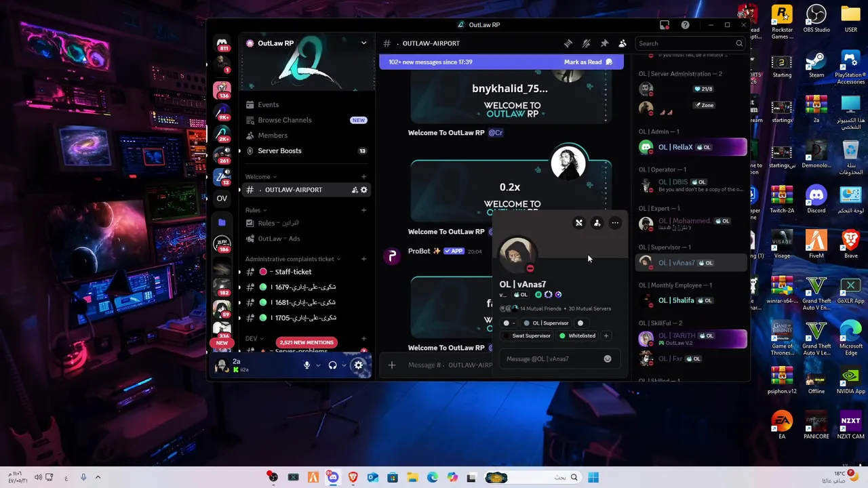Click the 2,521 New Mentions pill

[307, 342]
